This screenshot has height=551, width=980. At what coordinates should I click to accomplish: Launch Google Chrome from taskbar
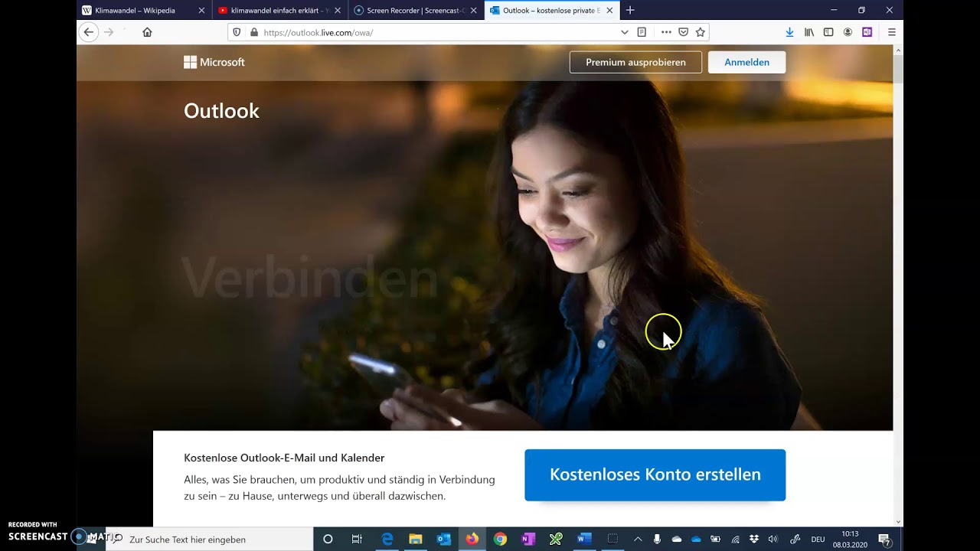[500, 540]
